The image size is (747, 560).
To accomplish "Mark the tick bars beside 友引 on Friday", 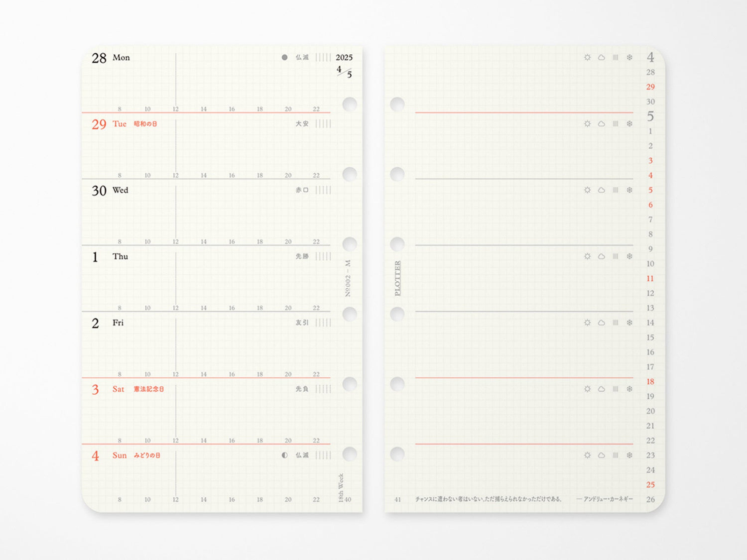I will [323, 323].
